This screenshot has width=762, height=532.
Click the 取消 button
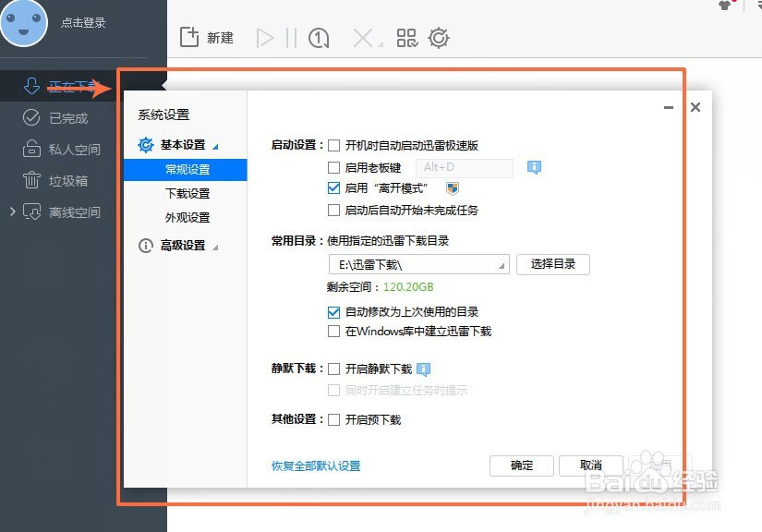[591, 465]
